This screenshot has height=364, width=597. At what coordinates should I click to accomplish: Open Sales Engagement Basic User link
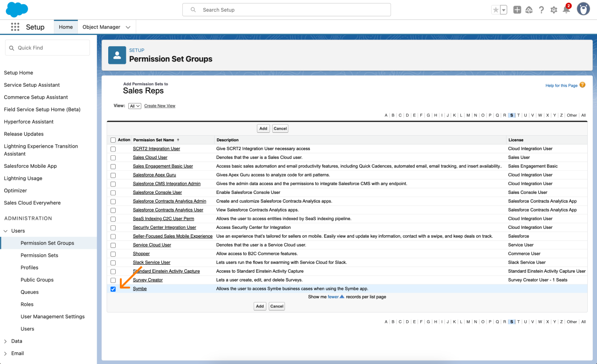[x=163, y=166]
